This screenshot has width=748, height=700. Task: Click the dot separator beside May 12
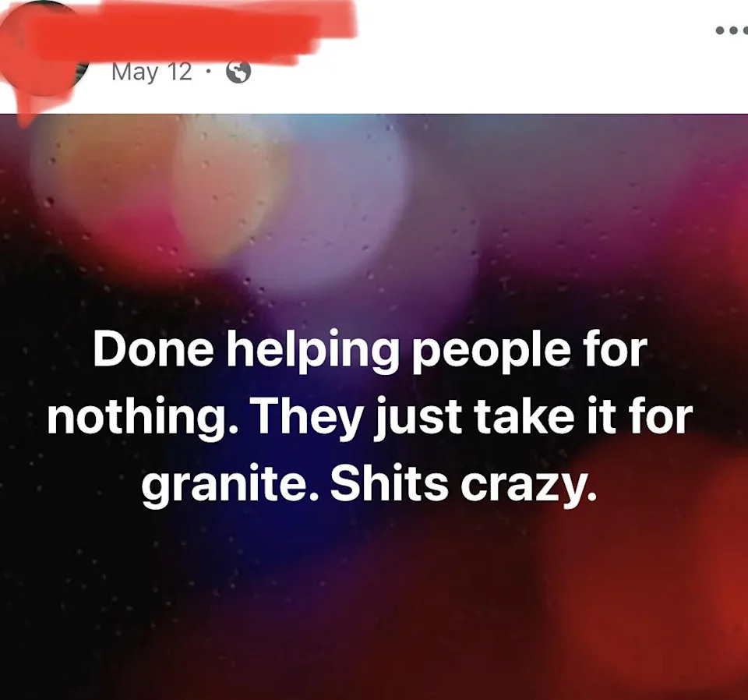(x=207, y=72)
